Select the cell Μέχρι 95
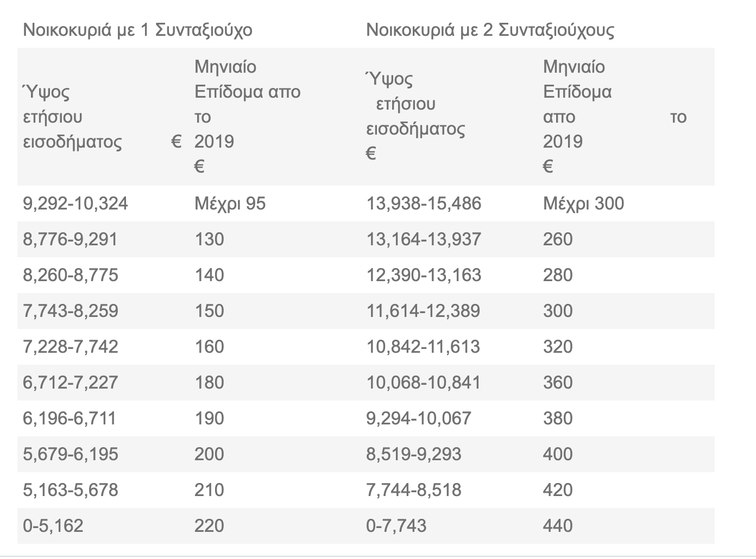 (230, 204)
